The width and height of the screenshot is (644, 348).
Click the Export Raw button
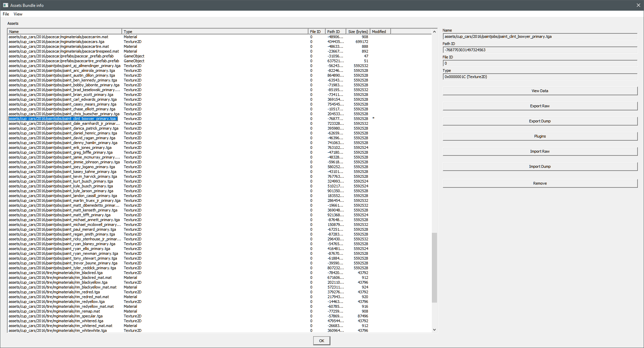[x=540, y=106]
